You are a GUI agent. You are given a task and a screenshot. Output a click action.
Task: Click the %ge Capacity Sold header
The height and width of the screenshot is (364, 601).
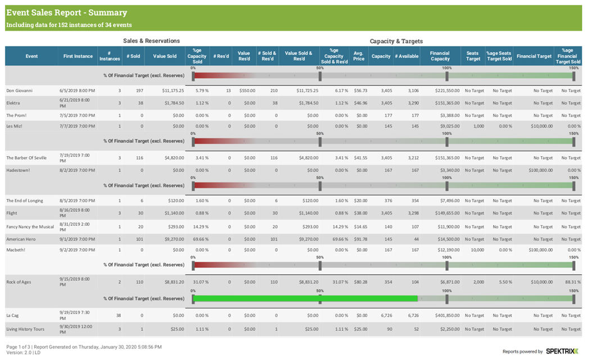click(196, 56)
